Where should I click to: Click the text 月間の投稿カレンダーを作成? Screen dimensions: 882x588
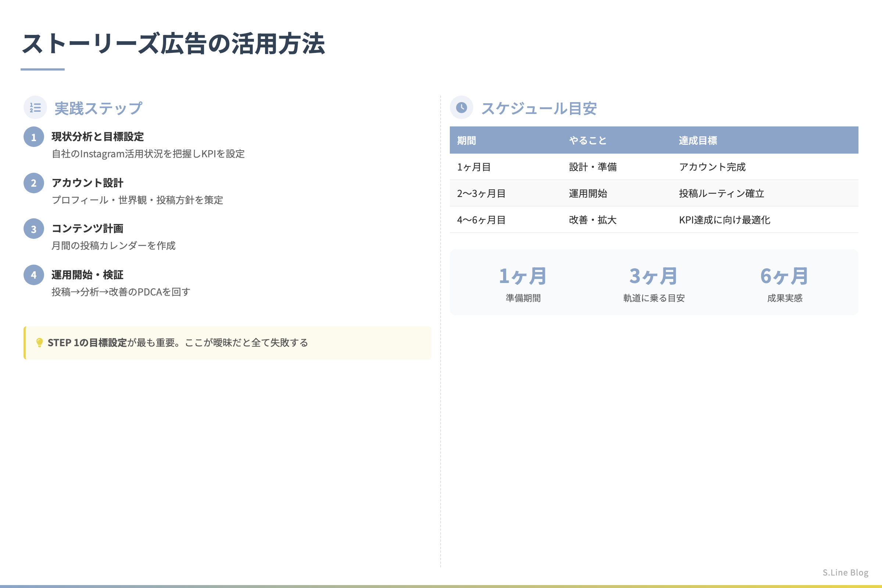click(113, 245)
